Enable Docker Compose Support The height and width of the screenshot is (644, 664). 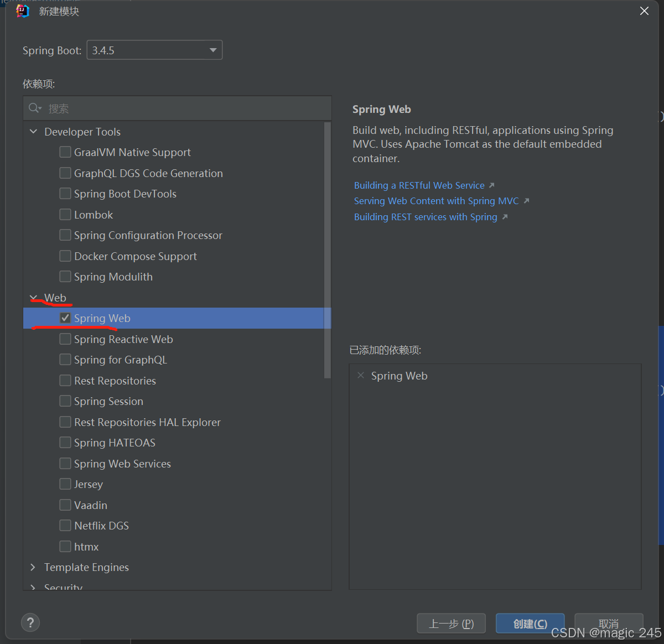tap(65, 256)
